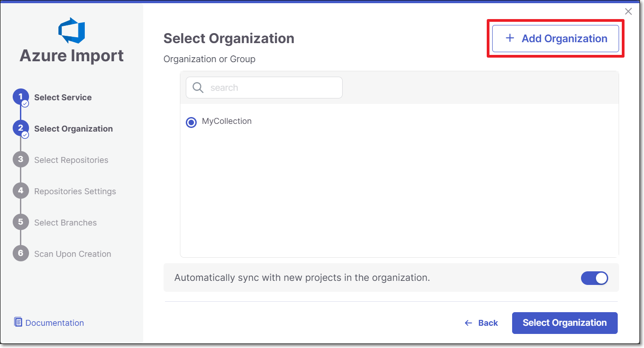This screenshot has width=644, height=348.
Task: Click the Organization or Group label
Action: pyautogui.click(x=209, y=59)
